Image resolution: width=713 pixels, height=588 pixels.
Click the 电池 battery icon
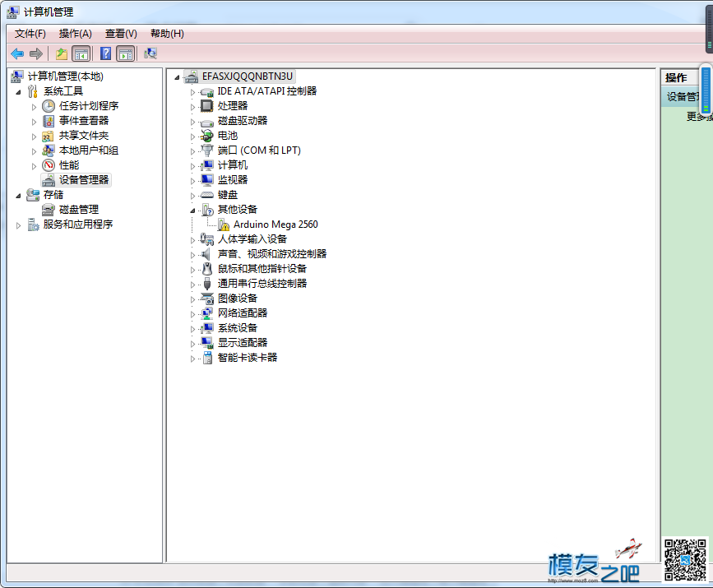[x=207, y=136]
